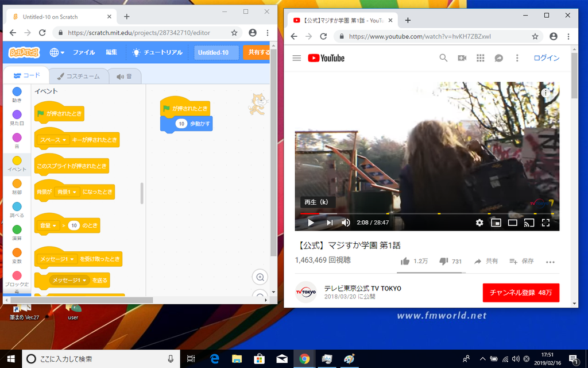Click ログイン to sign in to YouTube
The height and width of the screenshot is (368, 588).
tap(547, 58)
